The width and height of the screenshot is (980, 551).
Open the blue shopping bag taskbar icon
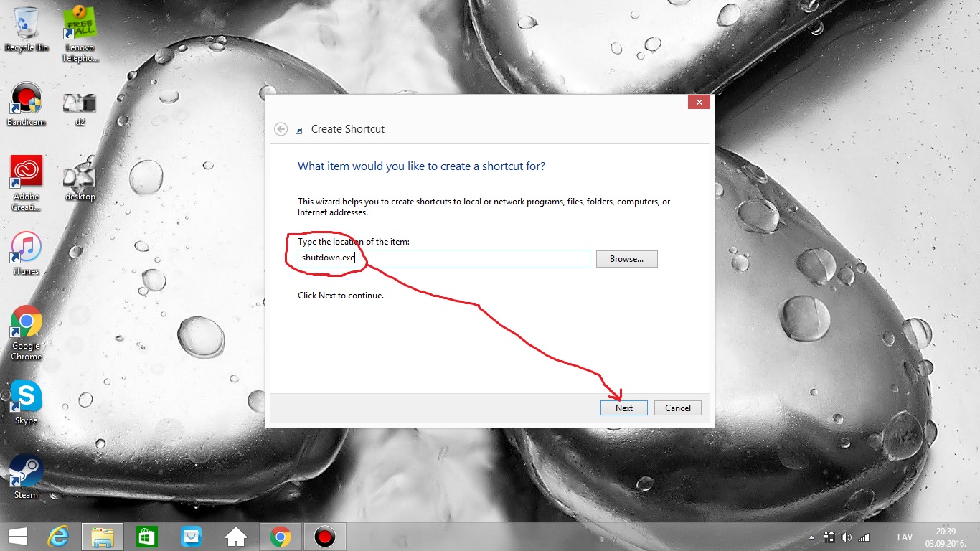point(191,537)
